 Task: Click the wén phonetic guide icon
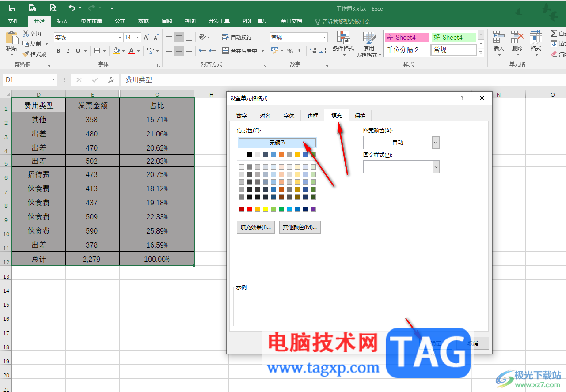pos(151,51)
